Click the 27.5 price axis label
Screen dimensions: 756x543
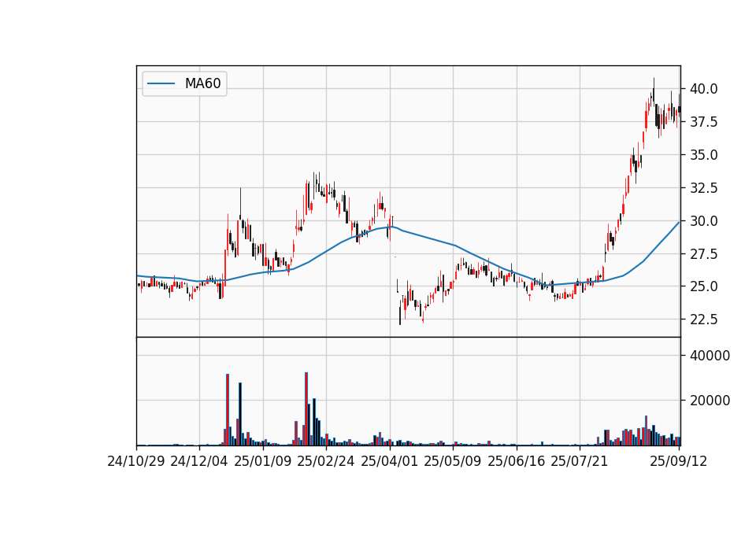(703, 254)
